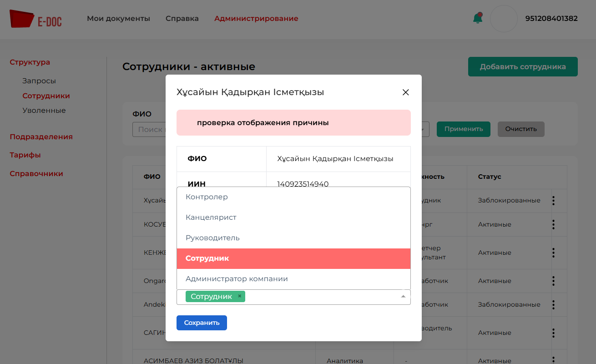The image size is (596, 364).
Task: Click Добавить сотрудника button
Action: click(523, 67)
